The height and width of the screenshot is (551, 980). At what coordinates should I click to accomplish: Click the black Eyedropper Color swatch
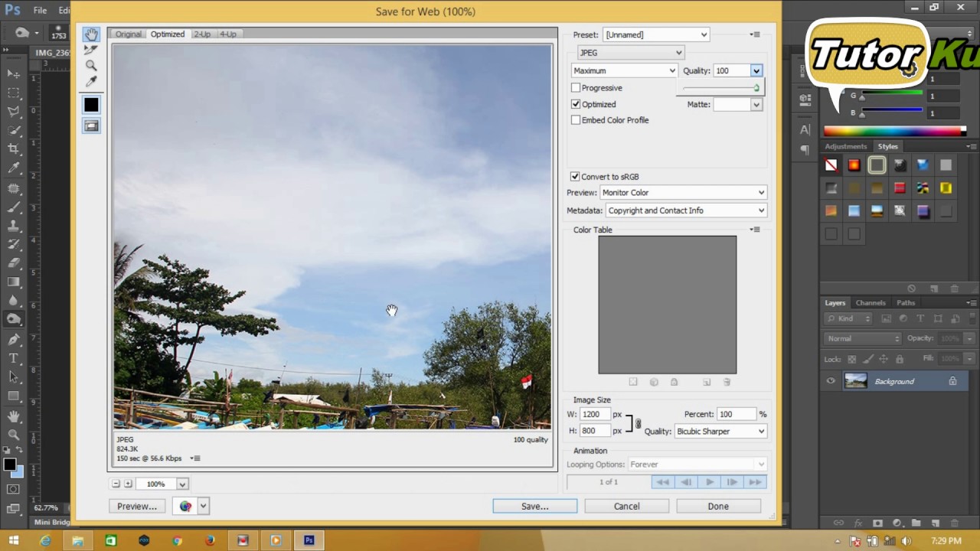pyautogui.click(x=91, y=105)
